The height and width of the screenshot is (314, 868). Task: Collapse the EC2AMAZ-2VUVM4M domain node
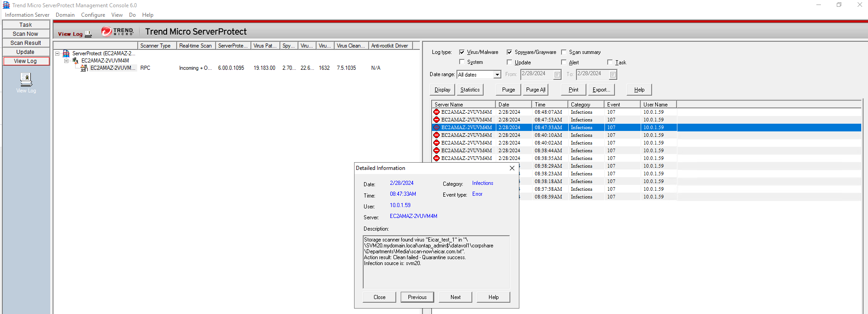coord(67,61)
